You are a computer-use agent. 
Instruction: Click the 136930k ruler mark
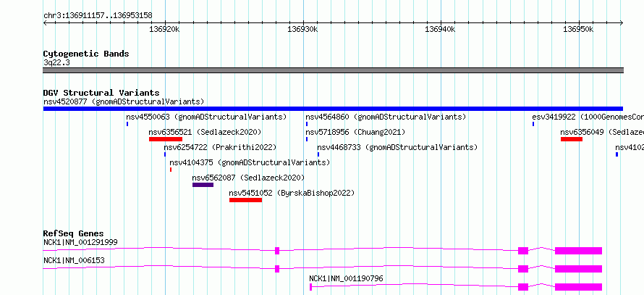302,30
